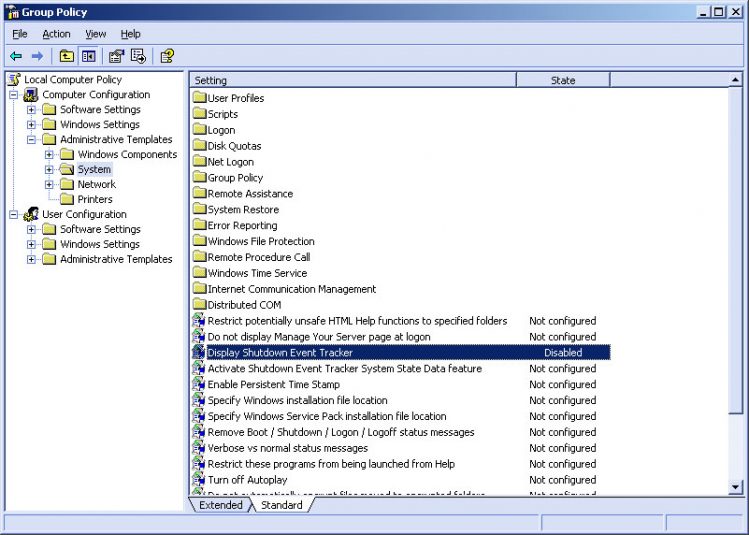Click the Up One Level folder icon

tap(66, 56)
